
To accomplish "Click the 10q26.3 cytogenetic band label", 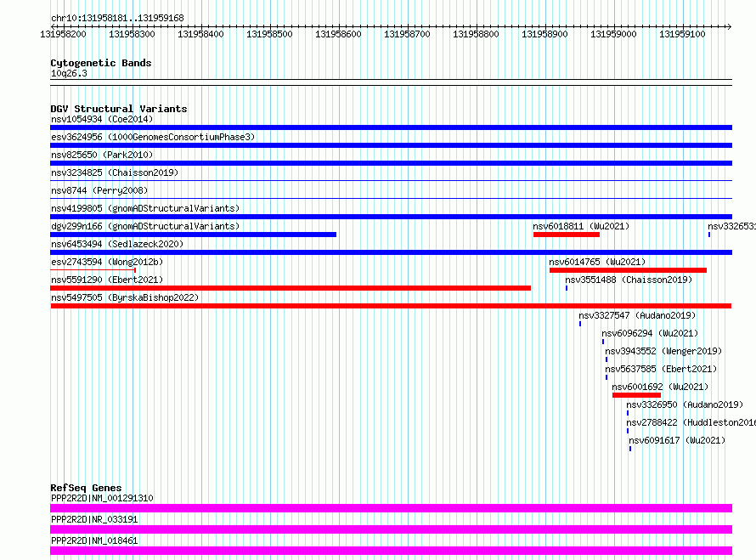I will (x=69, y=73).
